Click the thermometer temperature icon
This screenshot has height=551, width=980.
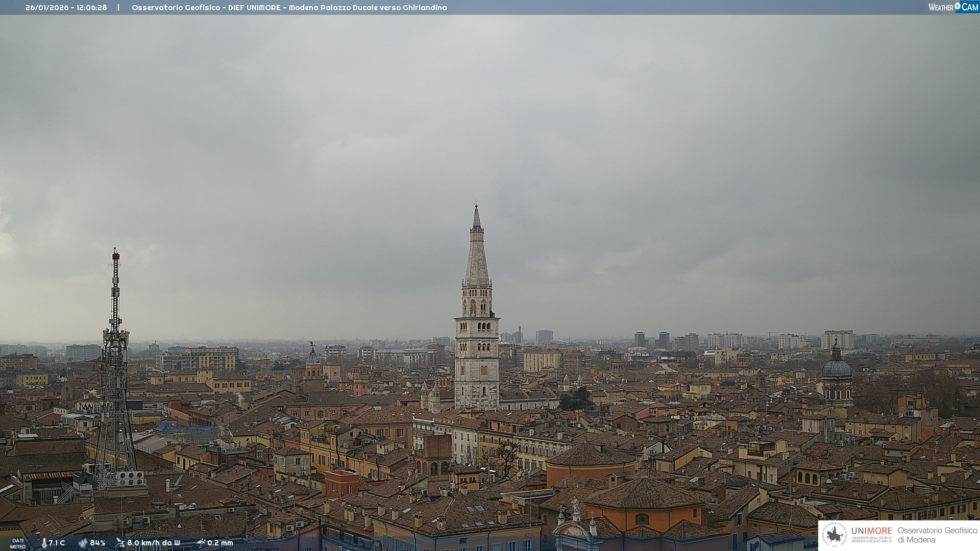(x=44, y=543)
